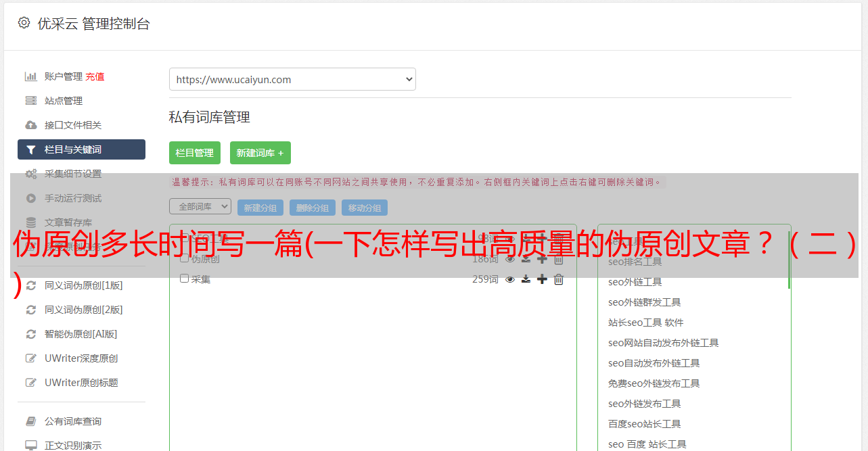Open the site URL dropdown showing ucaiyun.com
The width and height of the screenshot is (868, 451).
click(292, 79)
